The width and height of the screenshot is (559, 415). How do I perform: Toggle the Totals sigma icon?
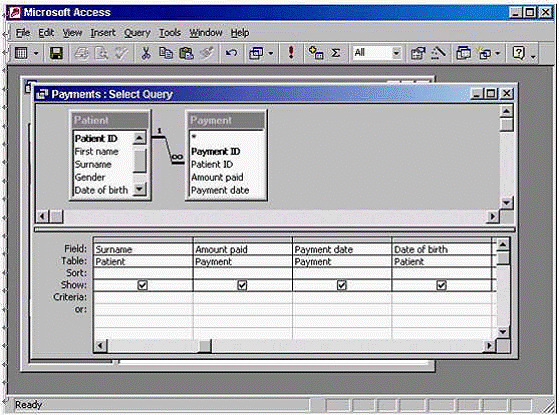335,53
